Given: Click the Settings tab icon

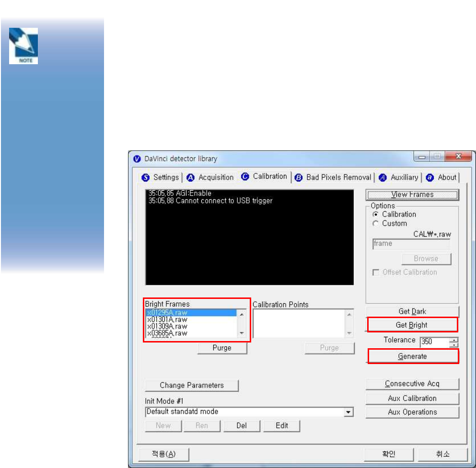Looking at the screenshot, I should pyautogui.click(x=146, y=177).
